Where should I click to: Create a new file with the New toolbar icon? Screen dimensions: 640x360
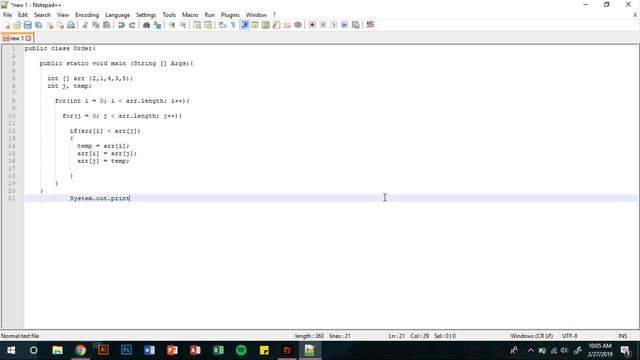click(7, 25)
